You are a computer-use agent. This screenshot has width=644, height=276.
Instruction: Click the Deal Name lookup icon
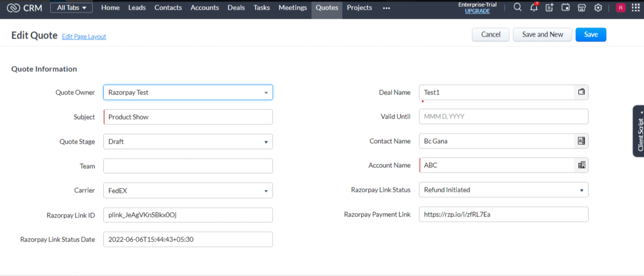(x=581, y=92)
